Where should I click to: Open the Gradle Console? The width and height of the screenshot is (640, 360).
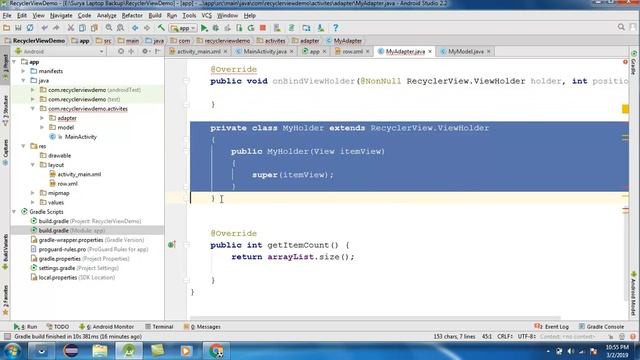[601, 327]
